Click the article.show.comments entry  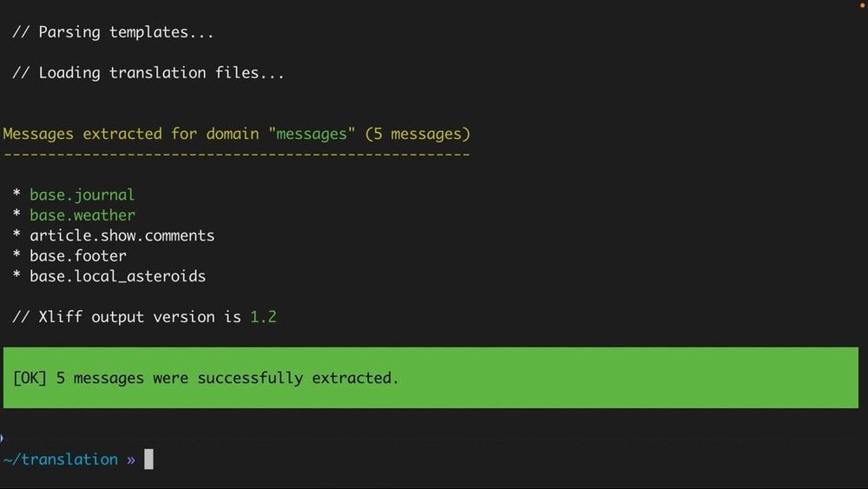(122, 235)
